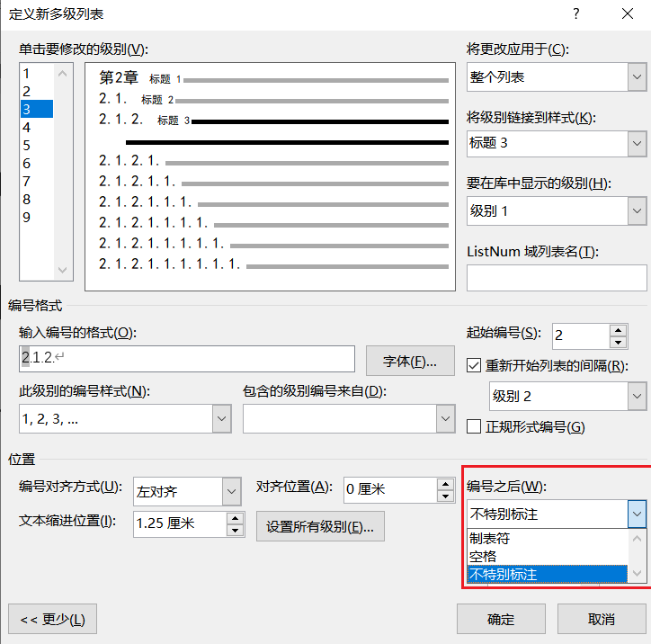
Task: Click the 编号之后 list scroll-down arrow
Action: tap(637, 574)
